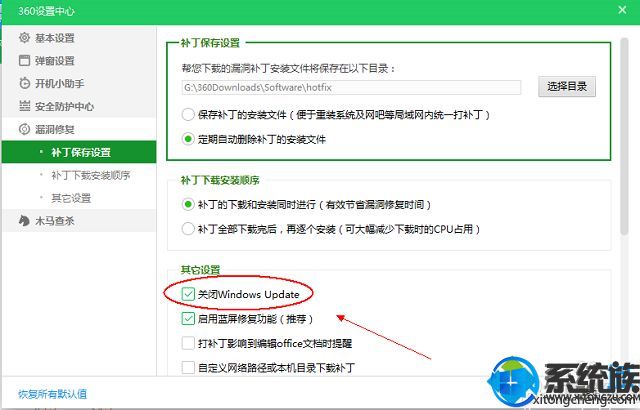Click the 选择目录 button
The width and height of the screenshot is (640, 410).
pos(567,86)
